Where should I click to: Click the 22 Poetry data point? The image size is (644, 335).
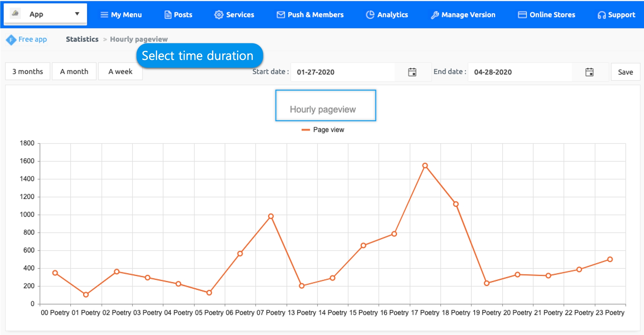tap(579, 270)
